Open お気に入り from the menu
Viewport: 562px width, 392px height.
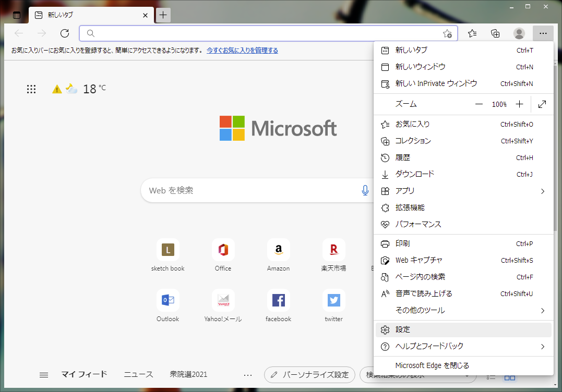click(x=463, y=124)
